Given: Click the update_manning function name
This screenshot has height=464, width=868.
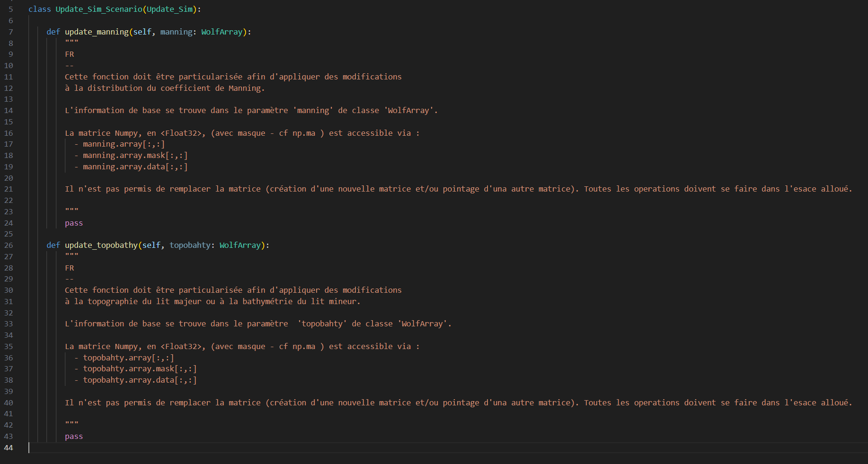Looking at the screenshot, I should click(97, 32).
